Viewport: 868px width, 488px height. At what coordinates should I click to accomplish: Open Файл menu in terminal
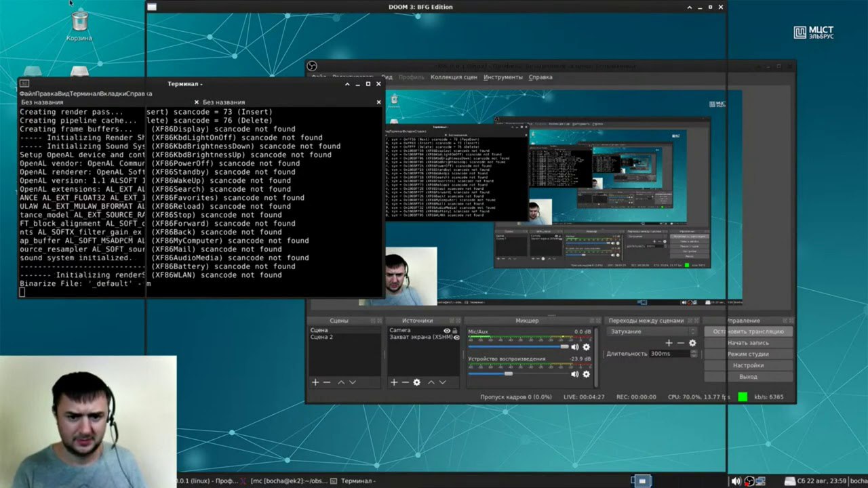coord(26,94)
